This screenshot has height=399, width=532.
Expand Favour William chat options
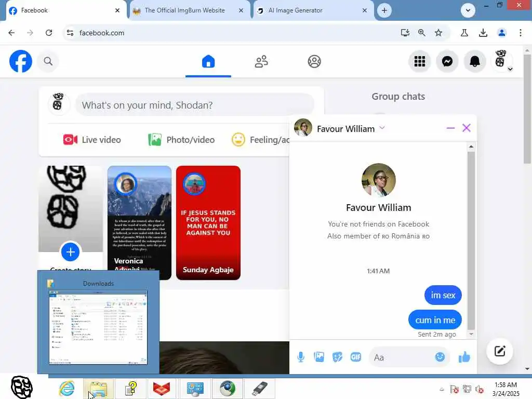pyautogui.click(x=382, y=128)
